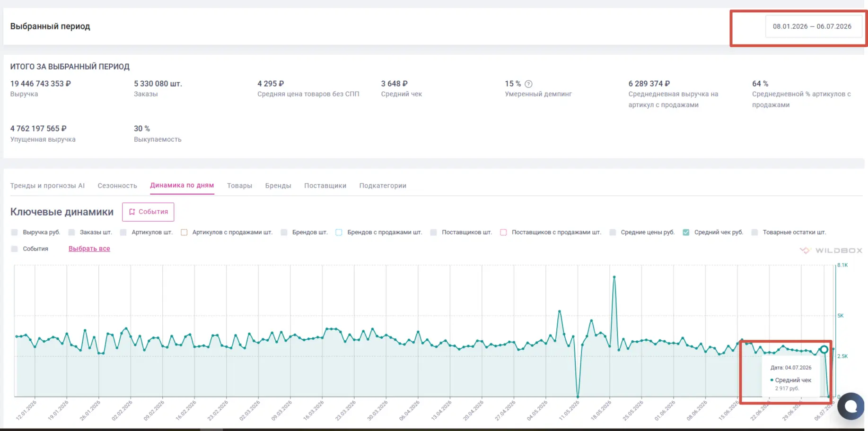Switch to the Сезонность tab
The image size is (868, 431).
coord(117,186)
